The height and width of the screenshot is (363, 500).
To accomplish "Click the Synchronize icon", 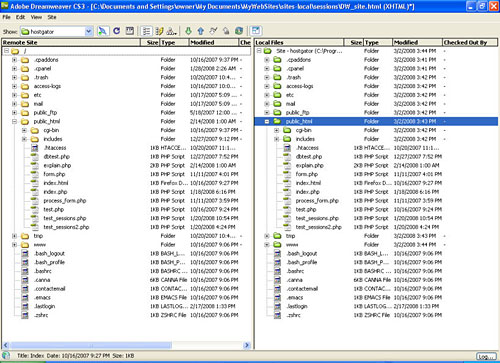I will 239,31.
